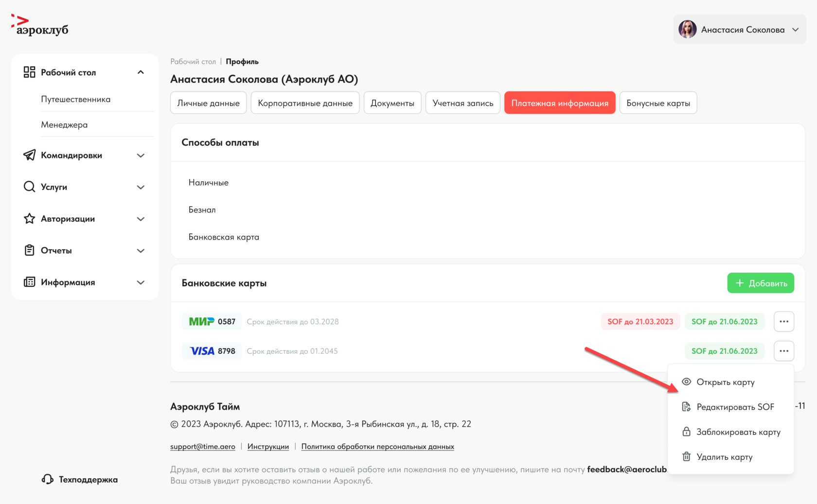Image resolution: width=817 pixels, height=504 pixels.
Task: Click the lock icon to block card
Action: pyautogui.click(x=686, y=432)
